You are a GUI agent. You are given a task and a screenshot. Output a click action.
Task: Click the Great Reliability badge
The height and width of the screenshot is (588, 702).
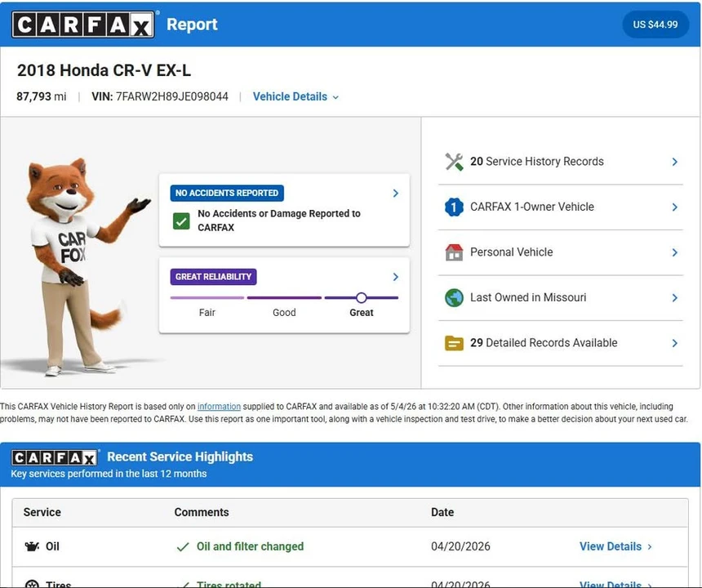(x=214, y=277)
